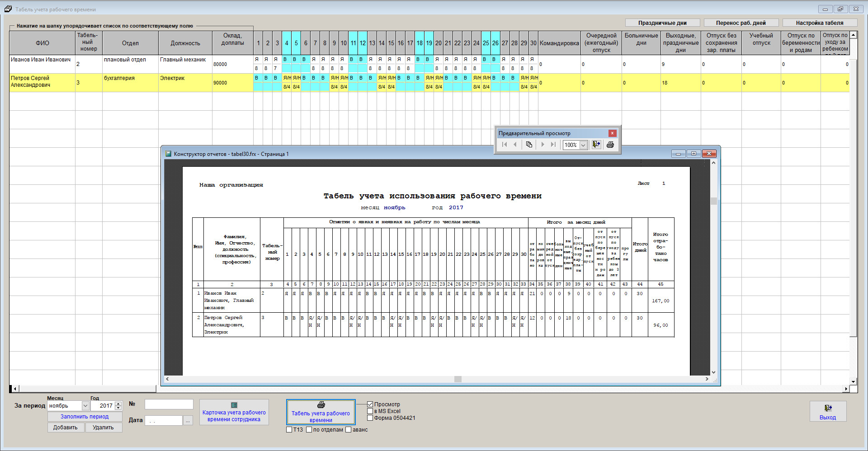Expand the Месяц month dropdown
Screen dimensions: 868x451
coord(85,406)
